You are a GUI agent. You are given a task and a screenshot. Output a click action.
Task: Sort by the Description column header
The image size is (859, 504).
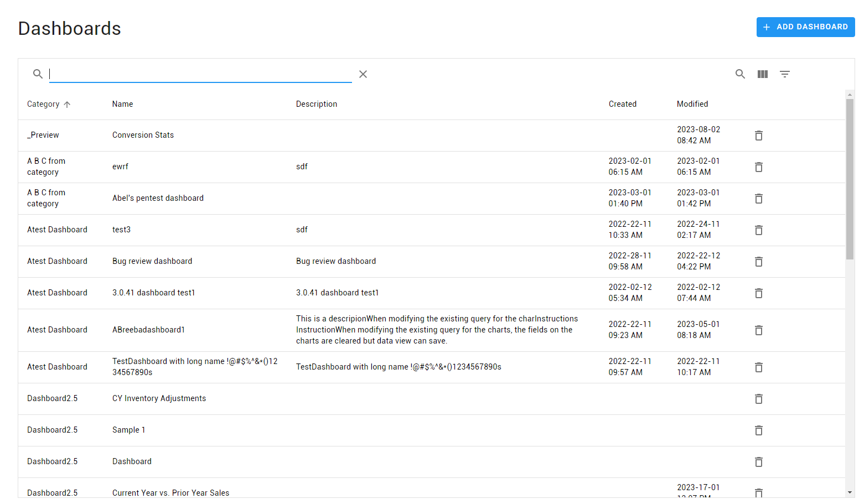[317, 104]
